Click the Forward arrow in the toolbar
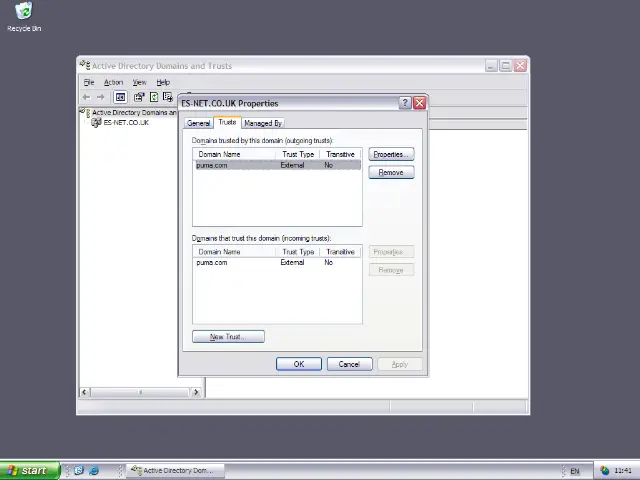This screenshot has width=640, height=480. click(100, 97)
